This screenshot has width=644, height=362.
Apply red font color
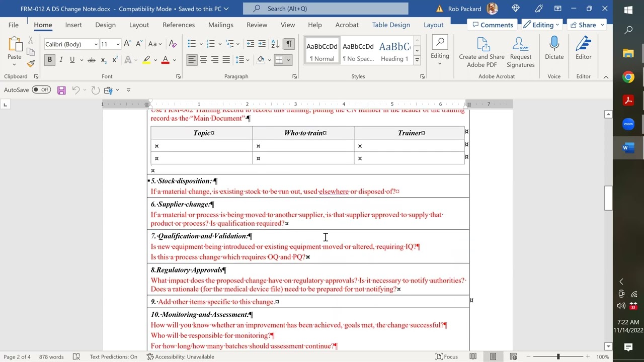pos(165,60)
